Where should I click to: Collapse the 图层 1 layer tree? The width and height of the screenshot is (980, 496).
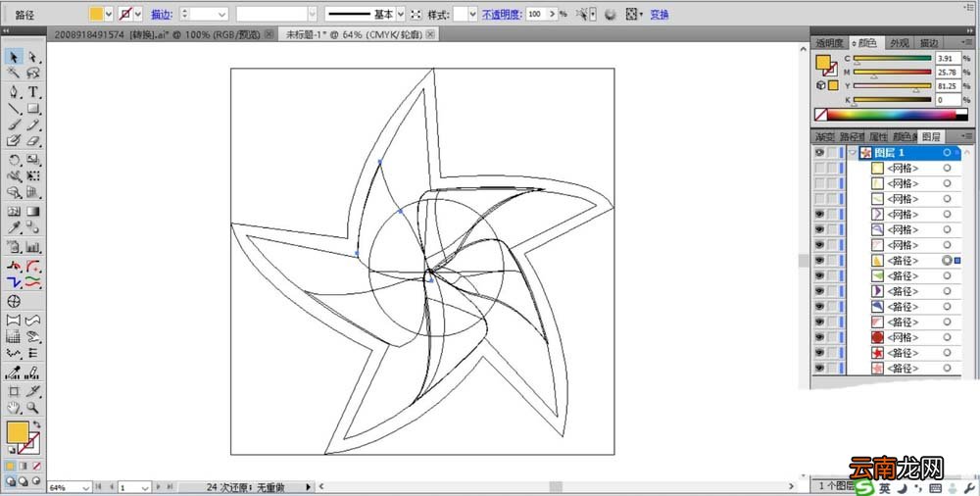pos(853,153)
